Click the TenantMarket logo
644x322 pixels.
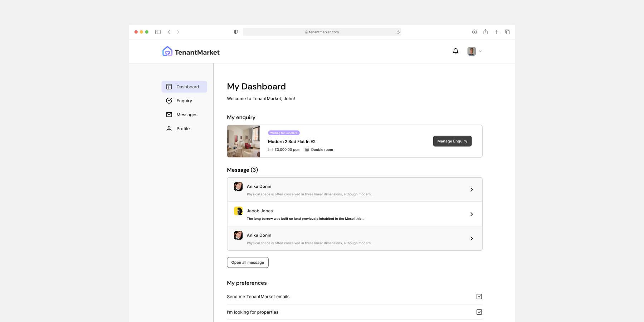tap(191, 52)
